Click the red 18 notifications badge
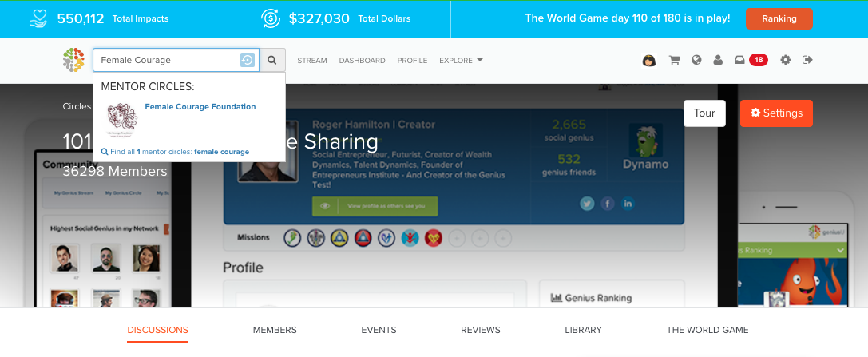This screenshot has width=868, height=357. click(x=759, y=60)
